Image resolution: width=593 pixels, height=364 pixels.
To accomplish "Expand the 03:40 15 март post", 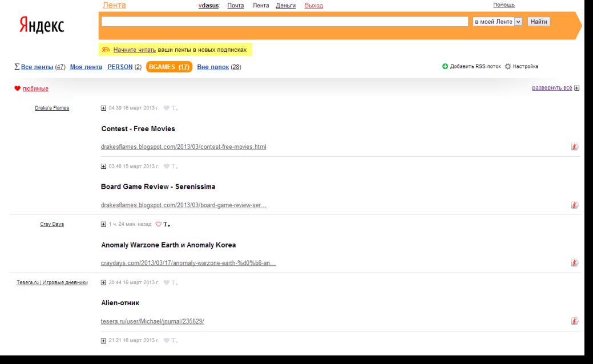I will 104,167.
